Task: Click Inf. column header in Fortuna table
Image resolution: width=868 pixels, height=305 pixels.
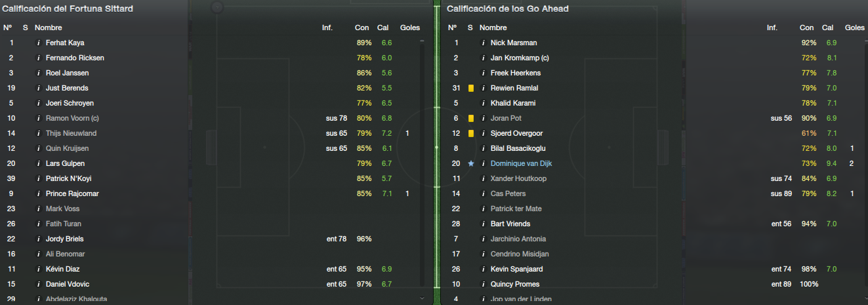Action: point(327,28)
